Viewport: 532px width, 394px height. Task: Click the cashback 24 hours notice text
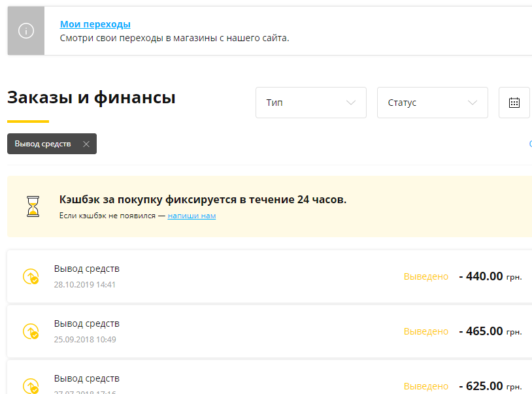tap(203, 199)
